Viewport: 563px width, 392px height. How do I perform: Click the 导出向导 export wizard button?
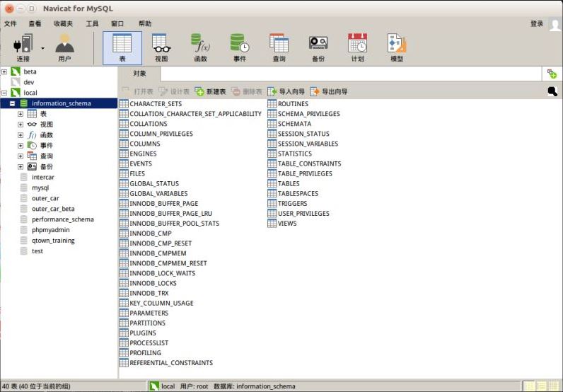pos(329,91)
